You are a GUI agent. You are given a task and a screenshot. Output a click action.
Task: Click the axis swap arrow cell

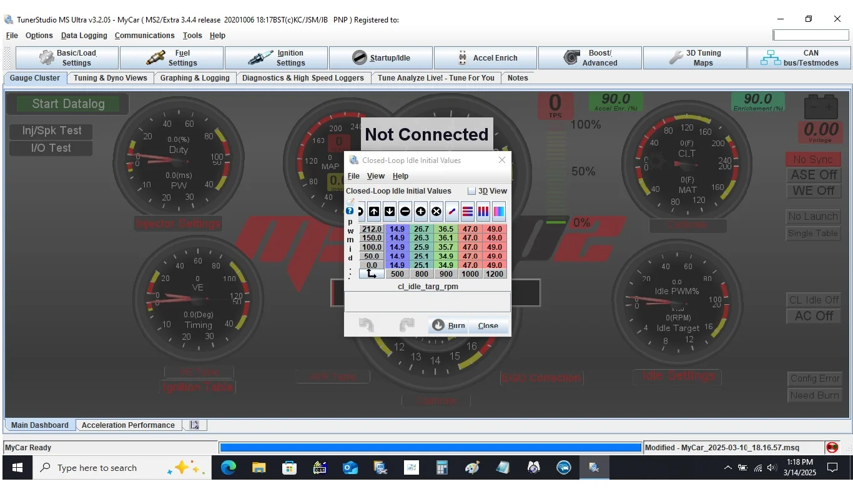coord(372,274)
